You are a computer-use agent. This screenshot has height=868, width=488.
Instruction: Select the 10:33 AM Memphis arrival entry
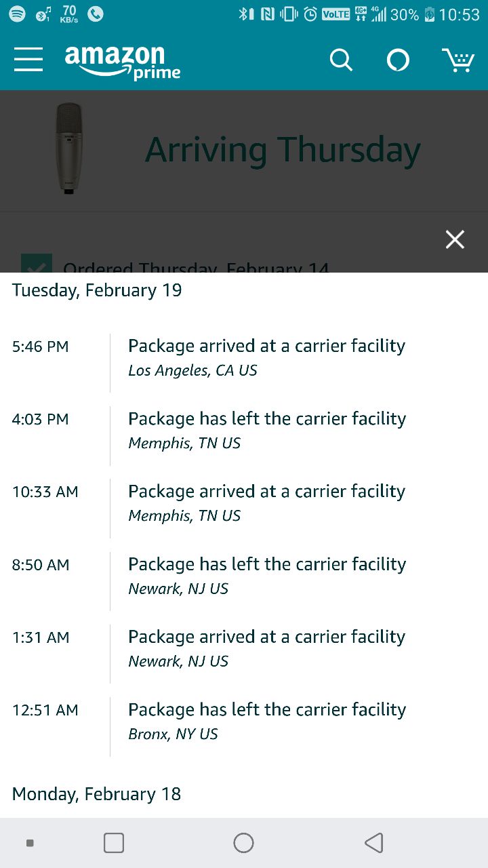click(x=267, y=502)
